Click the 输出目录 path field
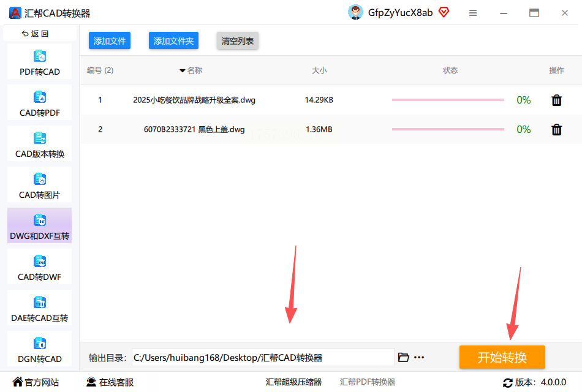 pos(263,358)
